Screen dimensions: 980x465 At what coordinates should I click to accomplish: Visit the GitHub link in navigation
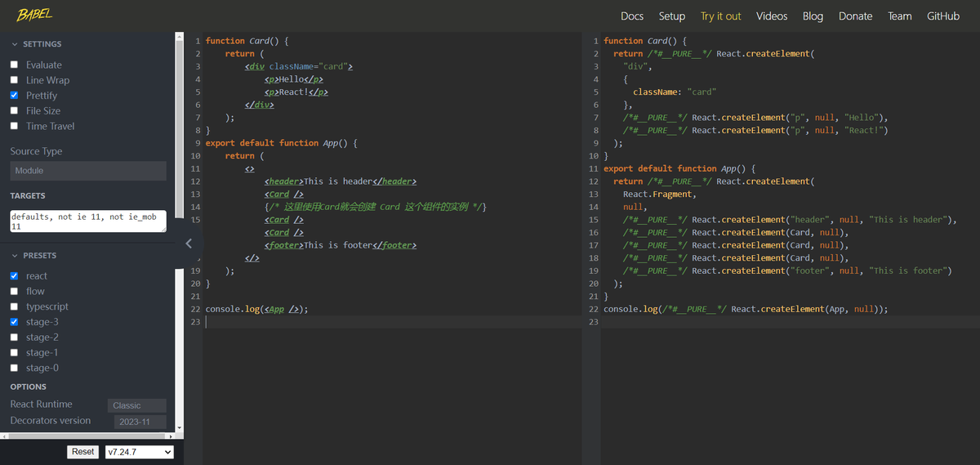point(943,16)
